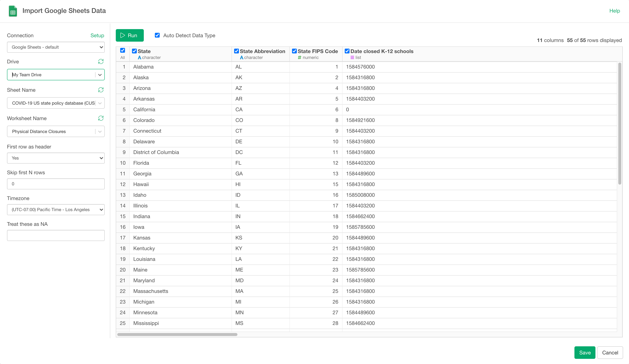The image size is (629, 364).
Task: Click the vertical scrollbar of the table
Action: (x=620, y=123)
